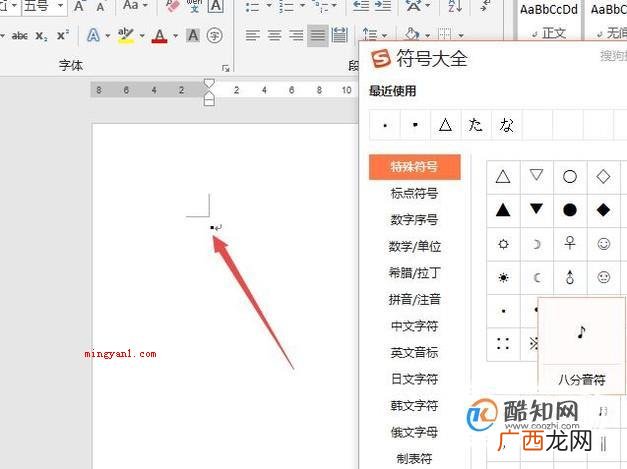Expand bullet list dropdown arrow
The height and width of the screenshot is (469, 627).
pos(269,6)
